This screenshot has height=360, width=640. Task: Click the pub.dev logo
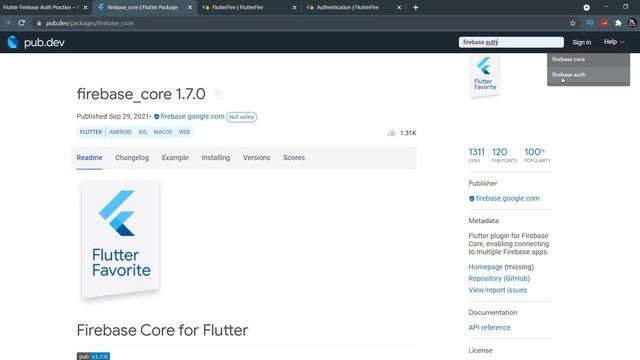[36, 42]
